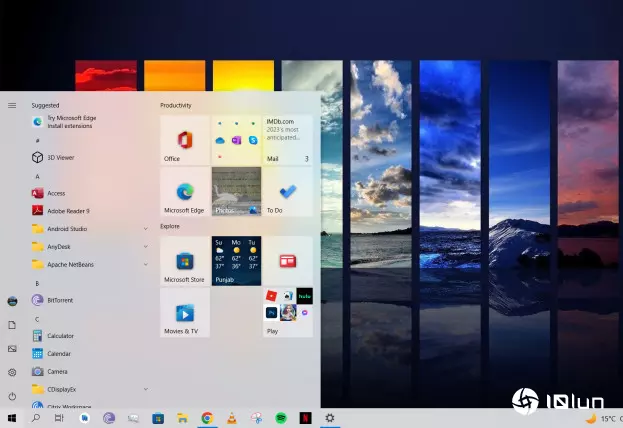Open the Office tile
This screenshot has width=623, height=428.
click(185, 140)
